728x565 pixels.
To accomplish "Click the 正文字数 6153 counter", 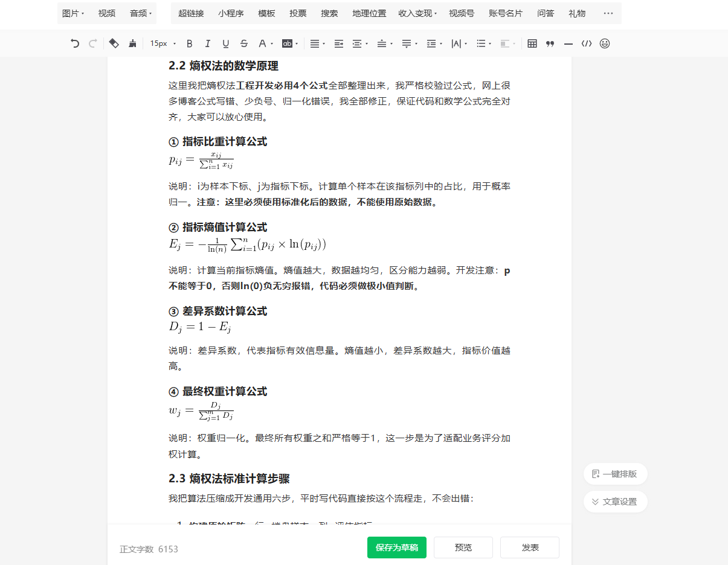I will 149,549.
